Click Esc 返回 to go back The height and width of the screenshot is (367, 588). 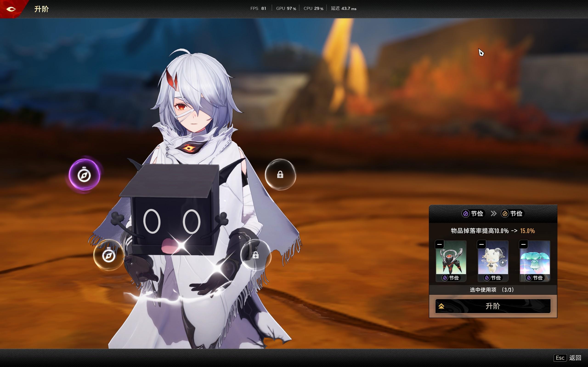tap(568, 358)
